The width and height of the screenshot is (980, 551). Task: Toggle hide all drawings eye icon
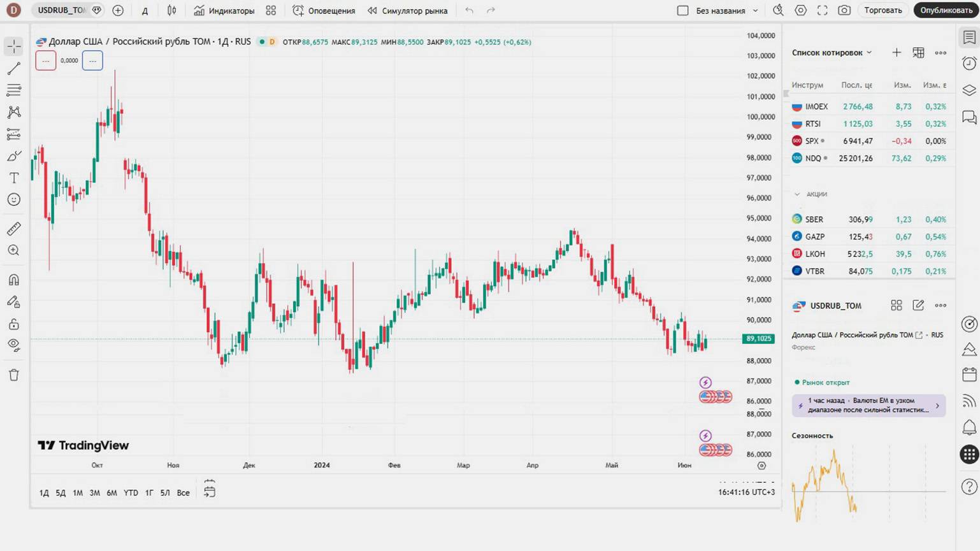tap(14, 345)
